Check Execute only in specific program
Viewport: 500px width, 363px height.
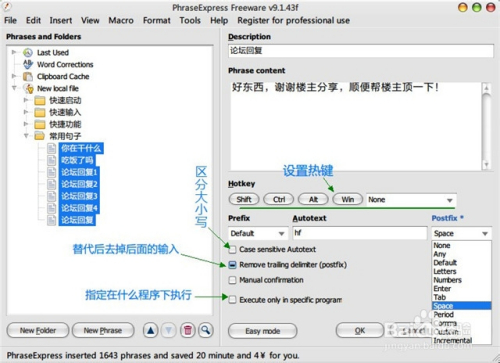coord(232,300)
